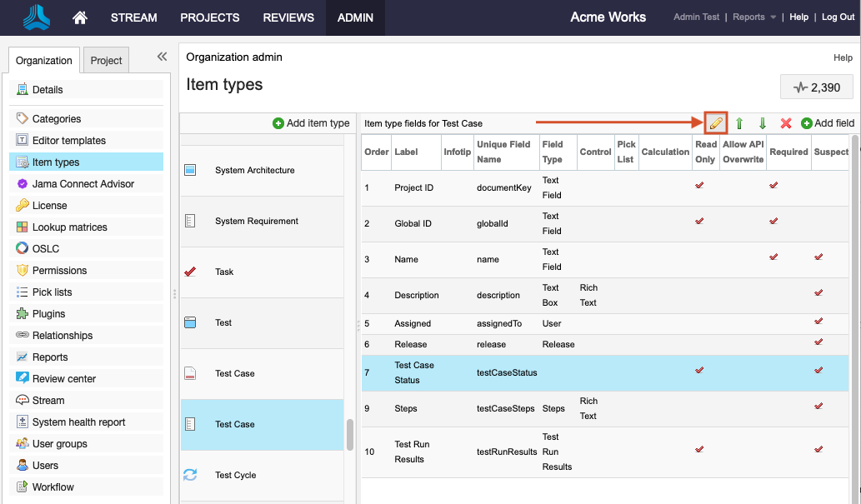This screenshot has height=504, width=861.
Task: Select System Architecture item type
Action: pos(263,170)
